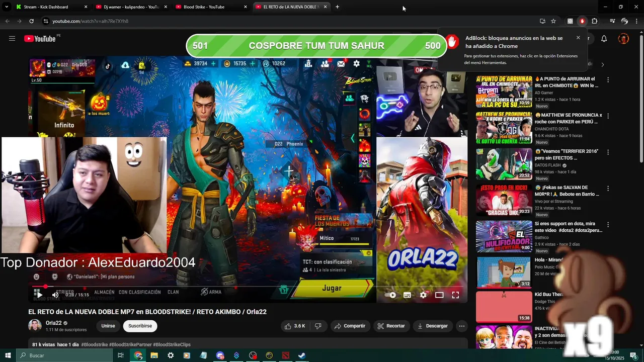This screenshot has height=362, width=644.
Task: Click the Recortar button
Action: 391,326
